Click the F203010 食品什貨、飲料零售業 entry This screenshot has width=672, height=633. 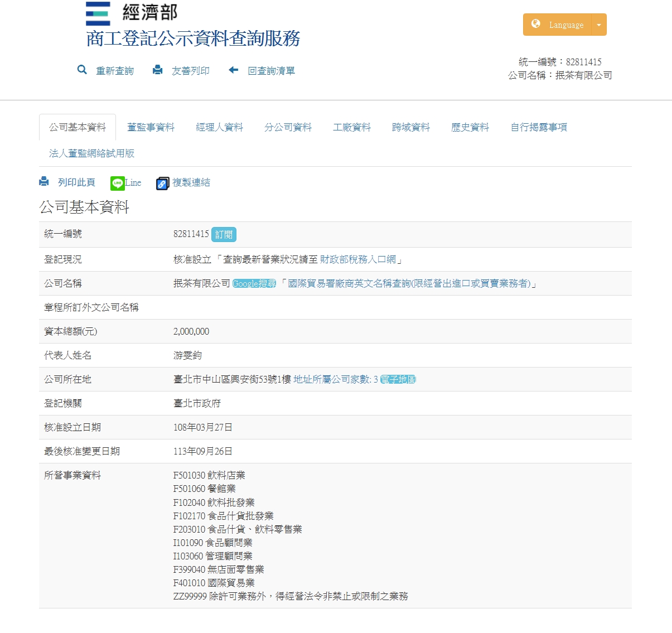coord(238,529)
